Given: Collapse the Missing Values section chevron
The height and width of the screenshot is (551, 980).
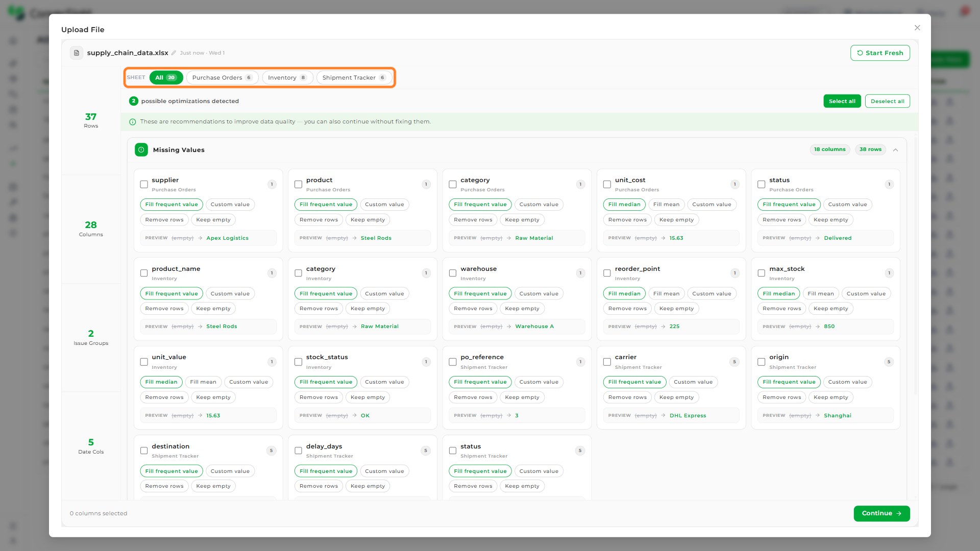Looking at the screenshot, I should pyautogui.click(x=895, y=150).
